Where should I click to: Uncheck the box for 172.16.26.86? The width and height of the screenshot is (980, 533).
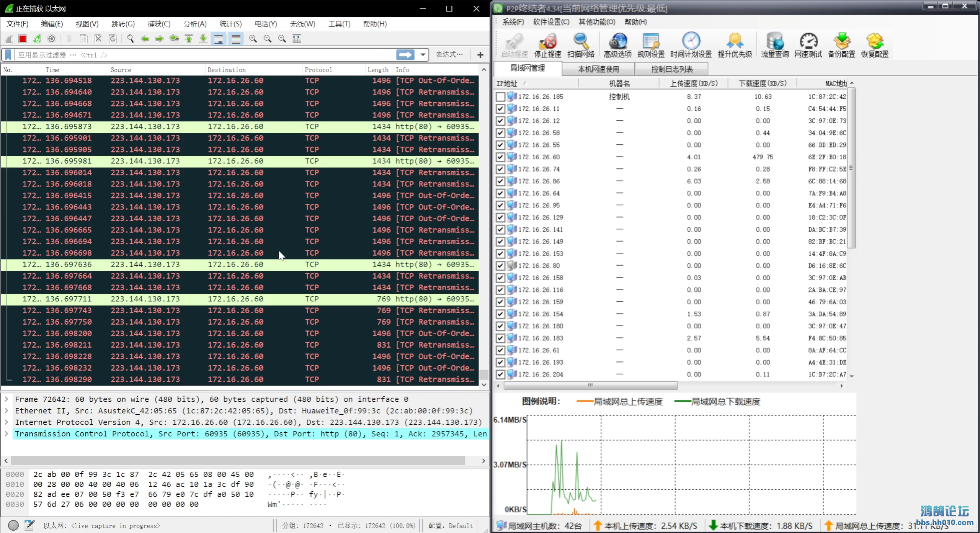pos(500,181)
